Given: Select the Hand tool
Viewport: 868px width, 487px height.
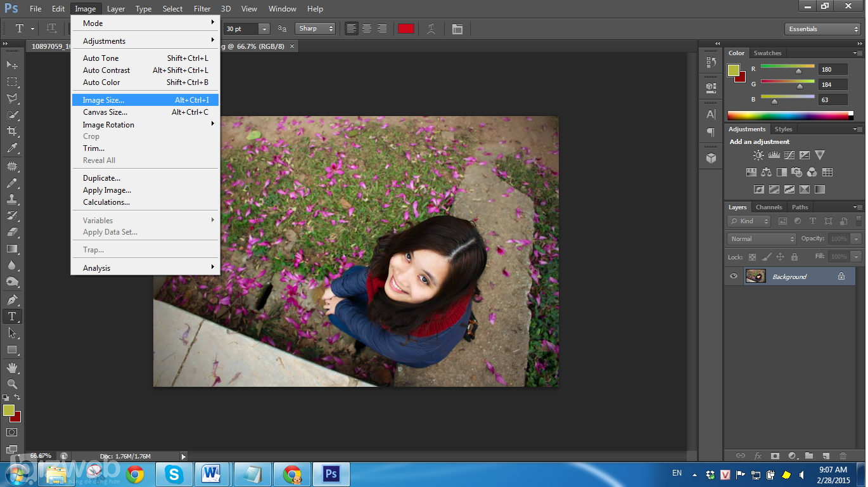Looking at the screenshot, I should point(11,367).
